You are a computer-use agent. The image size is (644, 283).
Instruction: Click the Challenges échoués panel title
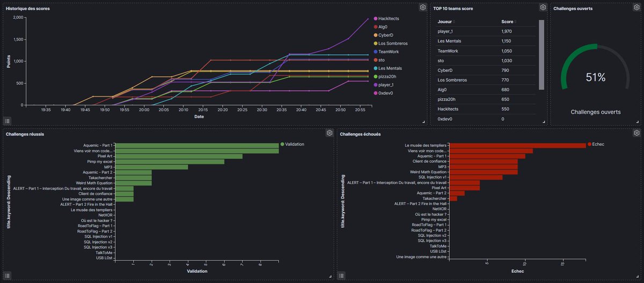[360, 134]
